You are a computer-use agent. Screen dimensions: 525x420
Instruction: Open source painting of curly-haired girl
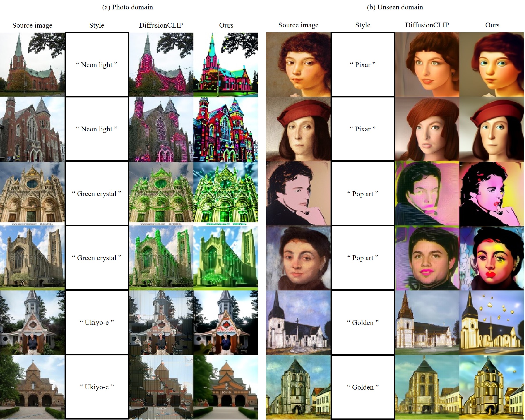click(298, 64)
